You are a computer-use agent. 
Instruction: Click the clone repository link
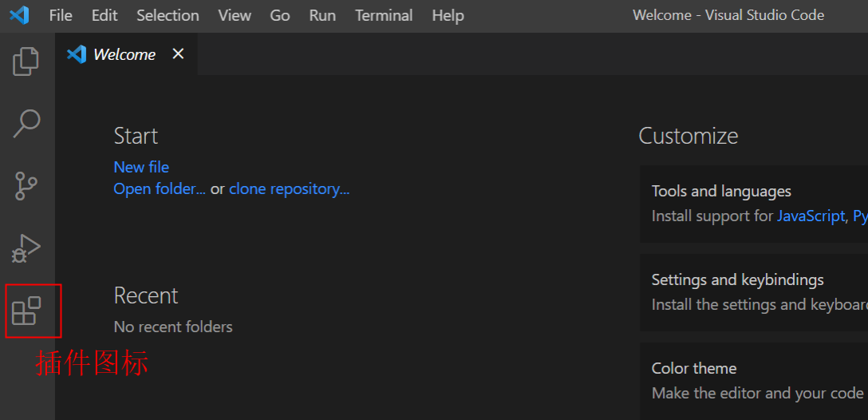(x=289, y=189)
